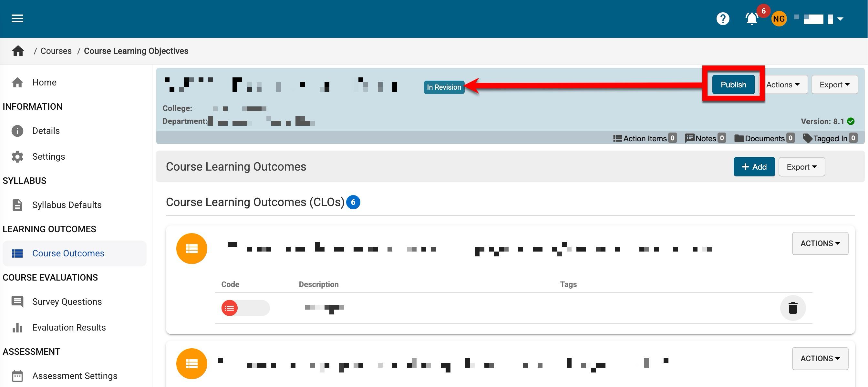The height and width of the screenshot is (387, 868).
Task: Open the first outcome's ACTIONS dropdown
Action: tap(820, 243)
